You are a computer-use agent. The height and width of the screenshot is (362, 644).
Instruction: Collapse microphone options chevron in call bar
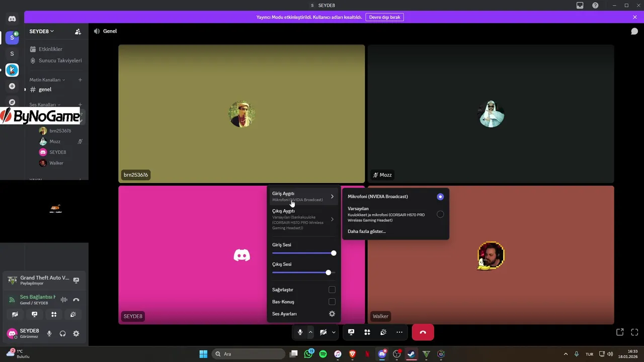[x=310, y=332]
